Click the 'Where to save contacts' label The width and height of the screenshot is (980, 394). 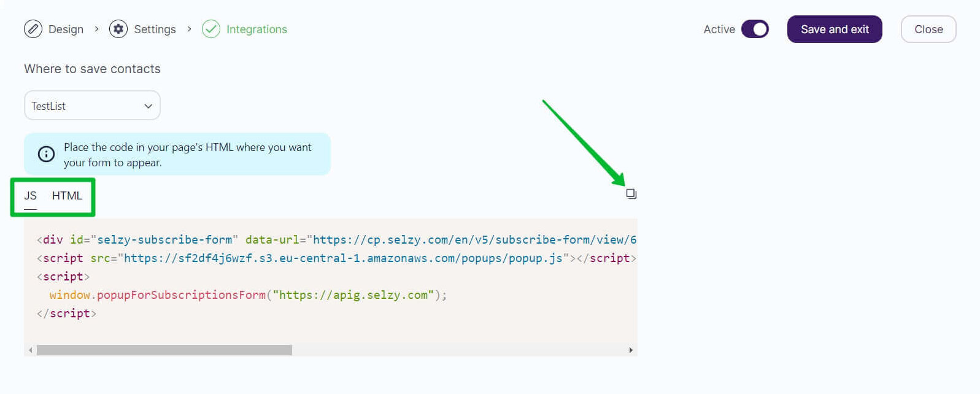coord(92,69)
